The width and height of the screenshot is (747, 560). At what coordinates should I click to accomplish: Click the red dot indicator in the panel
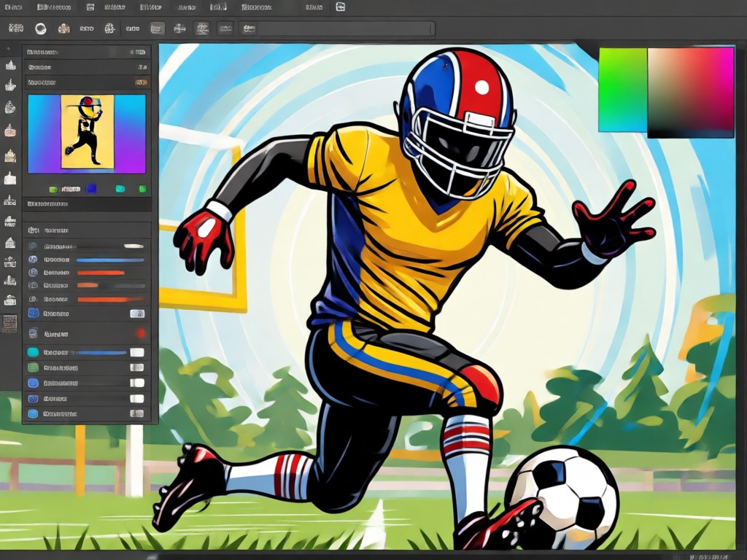(141, 333)
